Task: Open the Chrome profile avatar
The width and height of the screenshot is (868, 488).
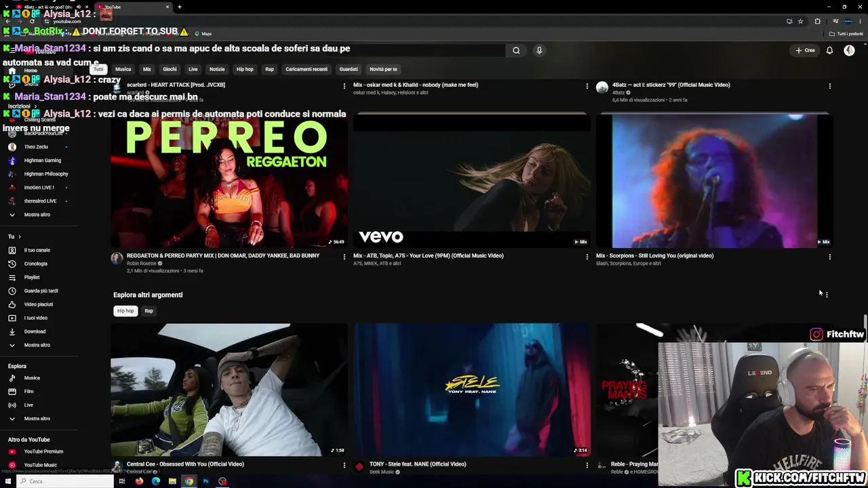Action: tap(848, 21)
